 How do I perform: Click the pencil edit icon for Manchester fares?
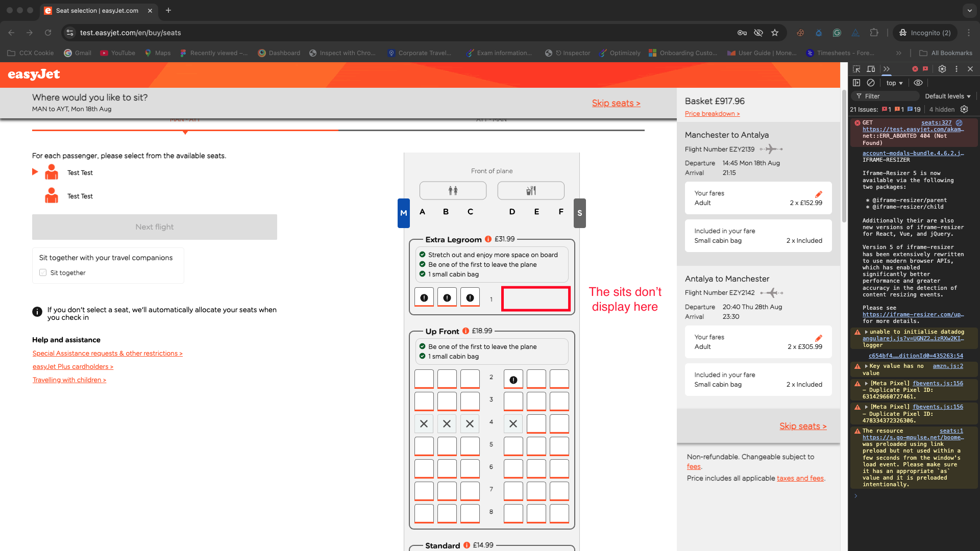pyautogui.click(x=819, y=194)
